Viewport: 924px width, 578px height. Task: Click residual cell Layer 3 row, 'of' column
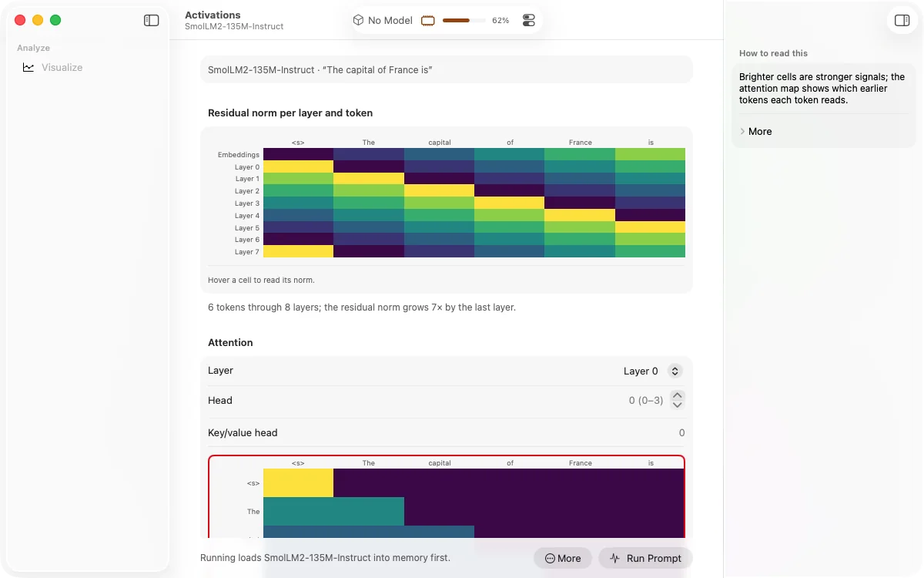[509, 203]
